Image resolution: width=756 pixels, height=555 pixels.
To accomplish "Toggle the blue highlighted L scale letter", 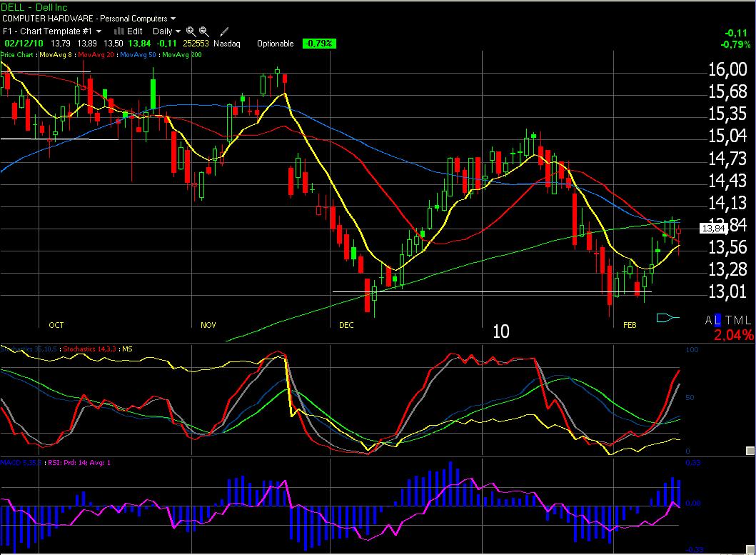I will [x=717, y=320].
